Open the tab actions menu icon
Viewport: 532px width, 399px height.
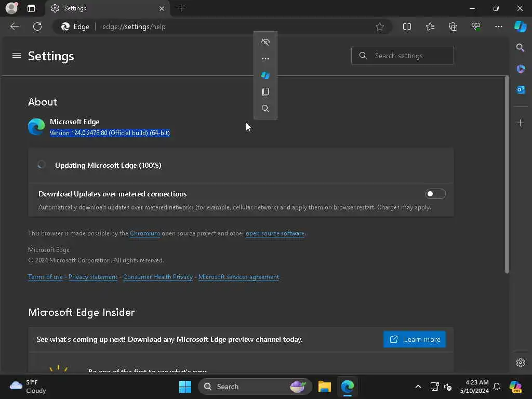pyautogui.click(x=31, y=8)
